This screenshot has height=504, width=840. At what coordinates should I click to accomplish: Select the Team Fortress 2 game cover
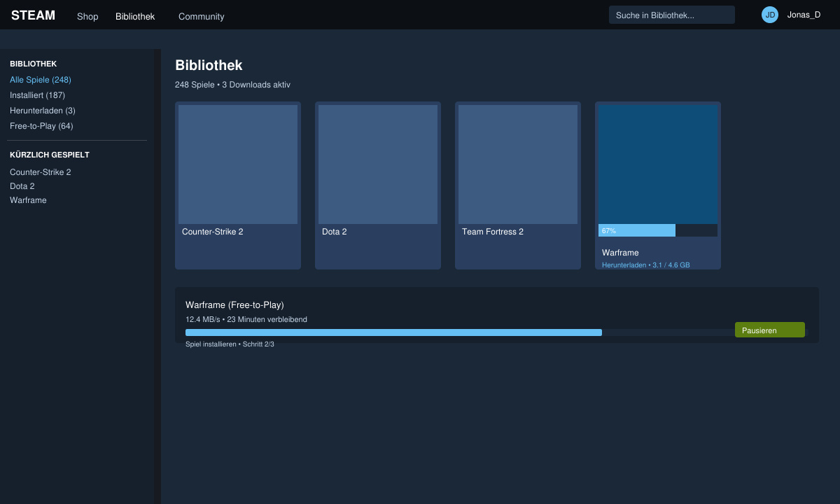[518, 164]
